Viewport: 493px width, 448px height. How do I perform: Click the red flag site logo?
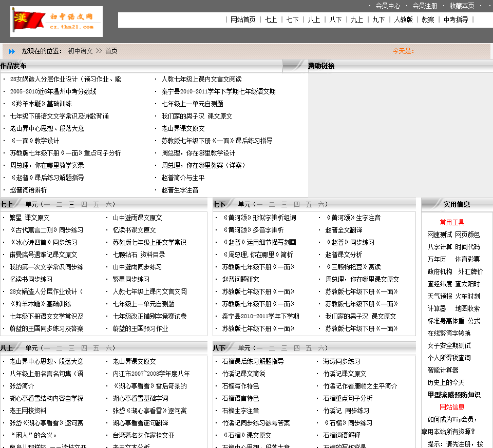[x=56, y=22]
